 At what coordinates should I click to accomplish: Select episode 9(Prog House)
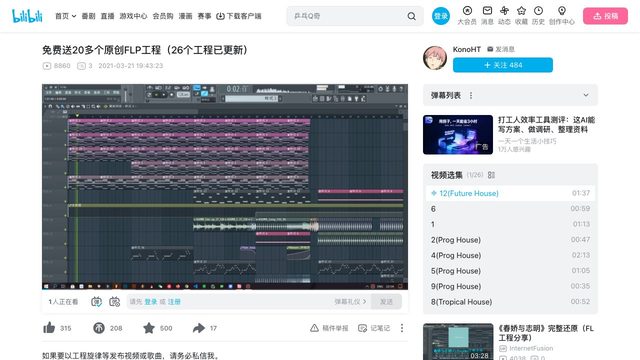510,286
